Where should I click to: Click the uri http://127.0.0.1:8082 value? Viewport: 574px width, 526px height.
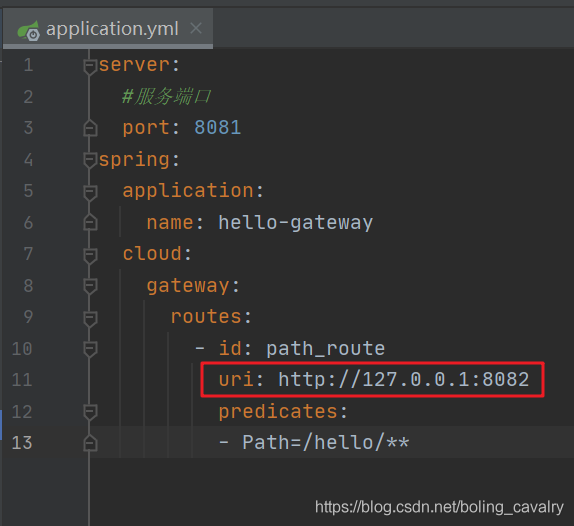coord(403,379)
